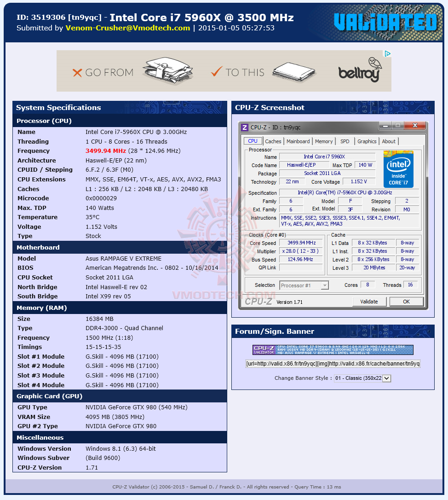Open the Mainboard tab in CPU-Z
Viewport: 448px width, 500px height.
(x=298, y=141)
